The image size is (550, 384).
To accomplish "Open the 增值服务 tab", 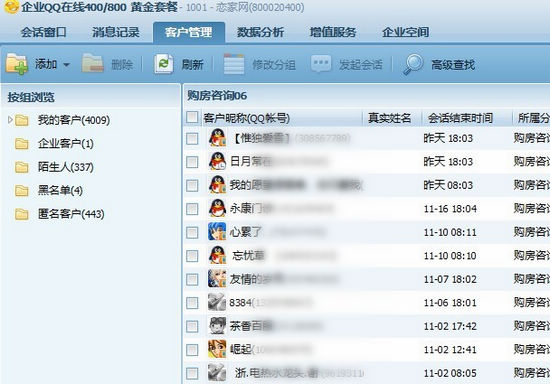I will coord(333,32).
